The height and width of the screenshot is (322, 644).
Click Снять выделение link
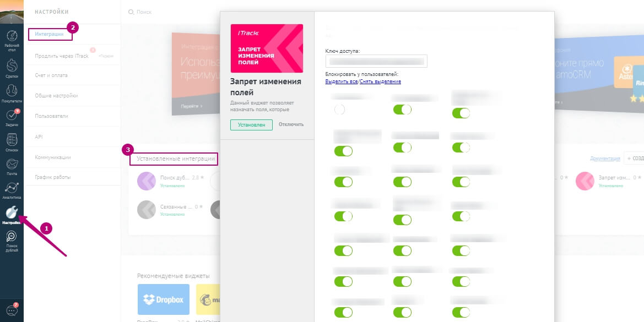coord(381,81)
